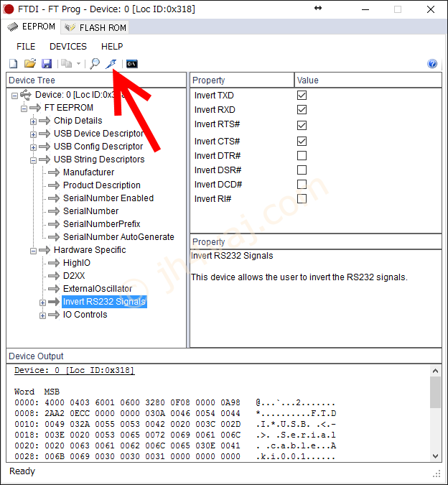
Task: Select the SerialNumber tree item
Action: pyautogui.click(x=91, y=211)
